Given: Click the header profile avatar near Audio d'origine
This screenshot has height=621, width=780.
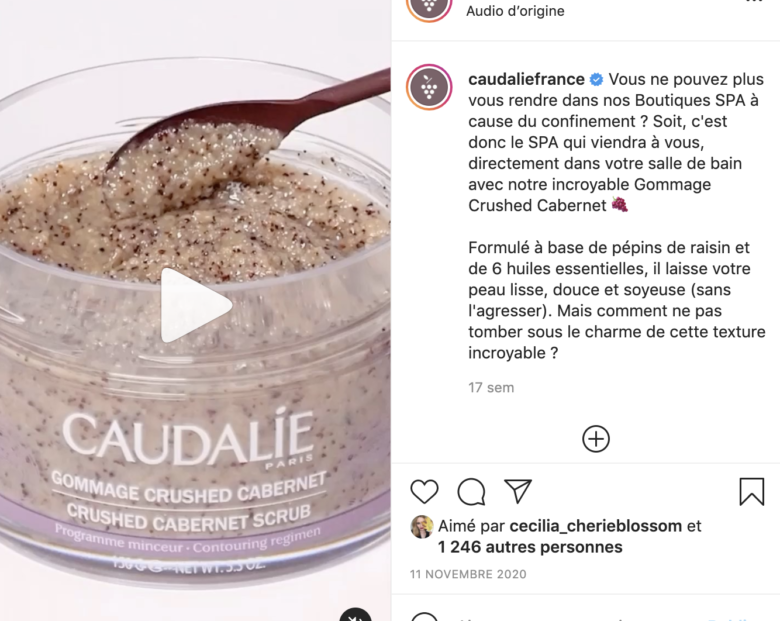Looking at the screenshot, I should (429, 7).
